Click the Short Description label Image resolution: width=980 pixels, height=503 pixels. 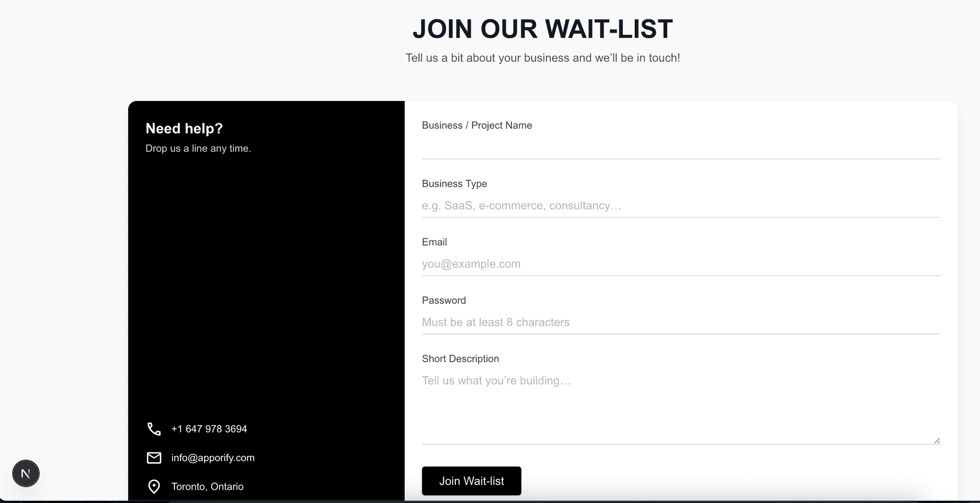(460, 358)
